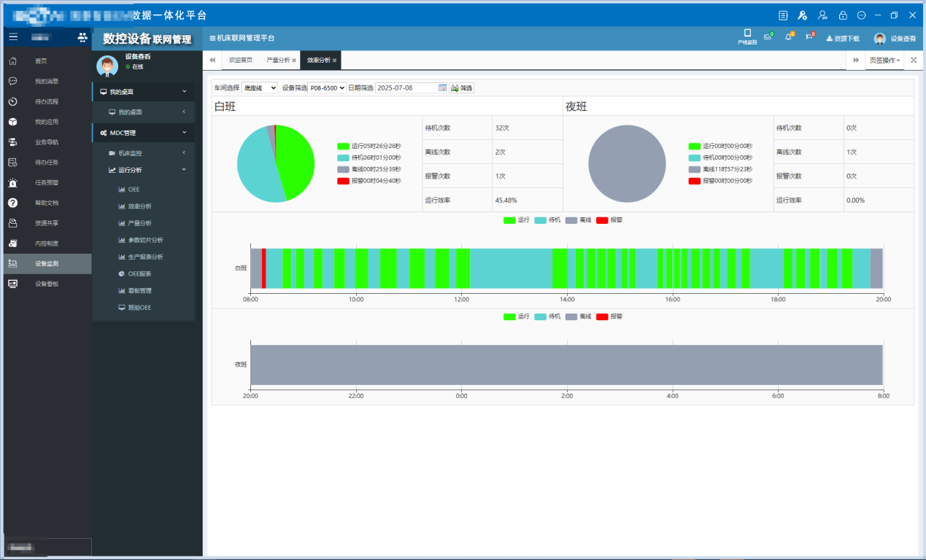Viewport: 926px width, 560px height.
Task: Click the 筛选 filter button
Action: coord(461,88)
